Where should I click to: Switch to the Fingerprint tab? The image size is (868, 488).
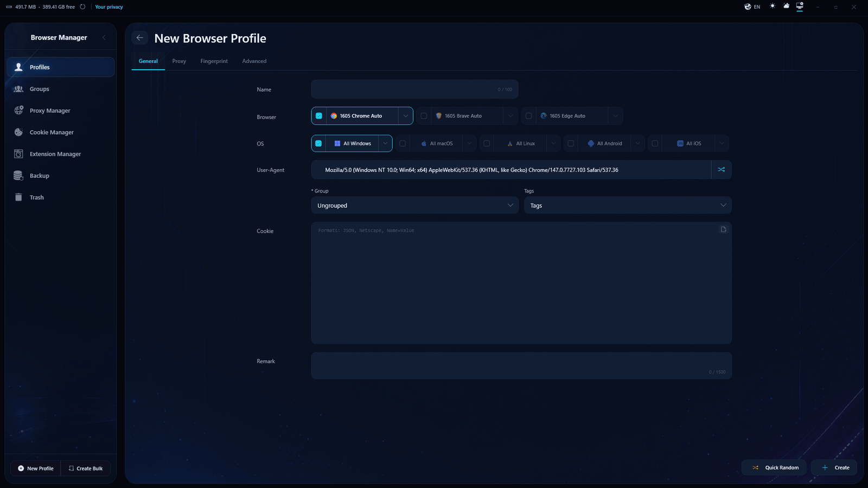pyautogui.click(x=214, y=61)
